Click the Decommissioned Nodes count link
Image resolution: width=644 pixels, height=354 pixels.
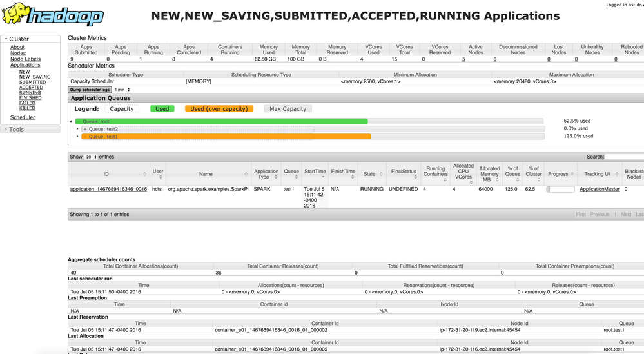tap(495, 59)
